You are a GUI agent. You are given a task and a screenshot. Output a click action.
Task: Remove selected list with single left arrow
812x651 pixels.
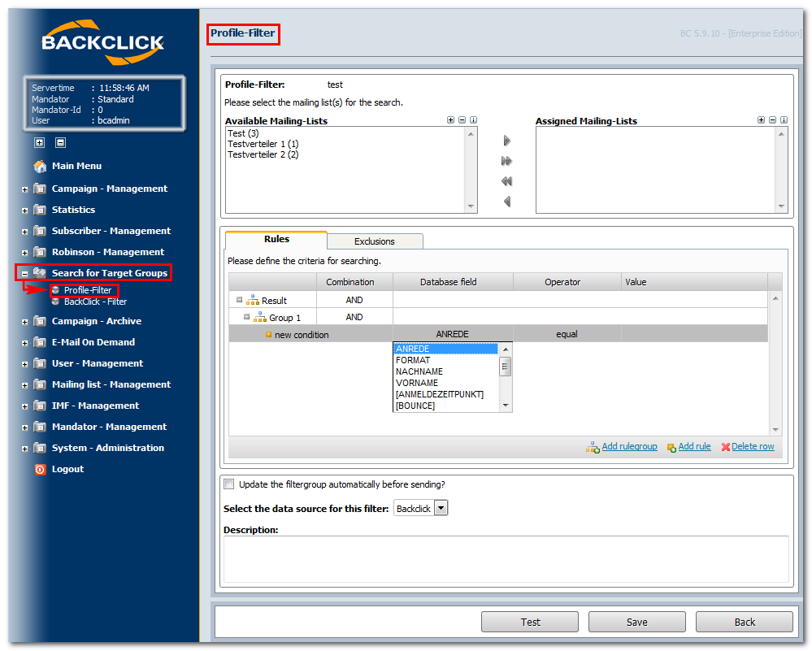click(x=507, y=202)
